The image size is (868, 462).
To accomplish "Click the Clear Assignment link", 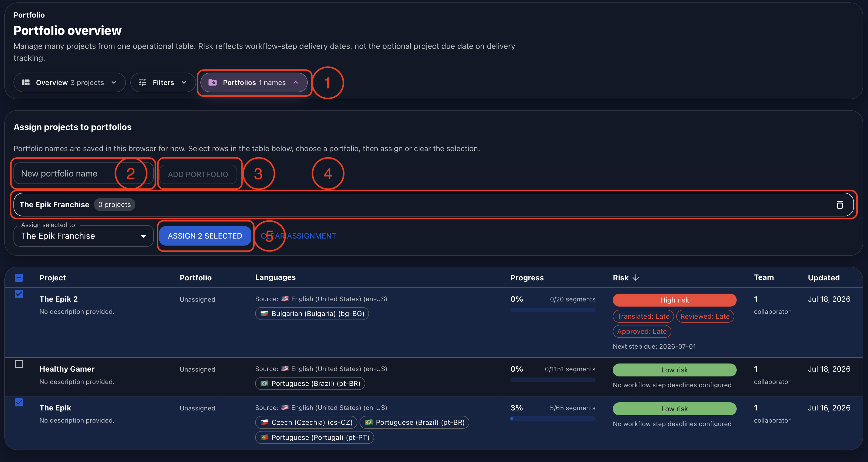I will (299, 236).
